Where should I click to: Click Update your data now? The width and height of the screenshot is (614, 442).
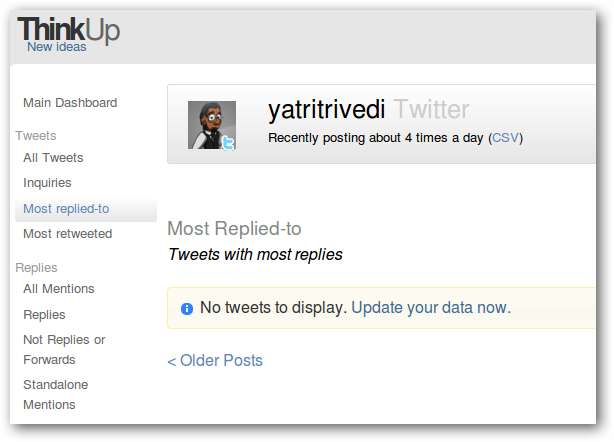430,308
